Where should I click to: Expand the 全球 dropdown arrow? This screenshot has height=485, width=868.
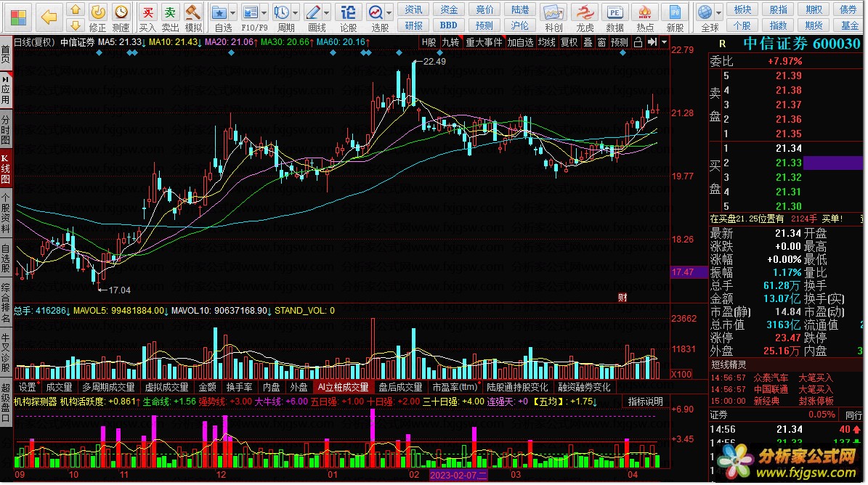718,12
